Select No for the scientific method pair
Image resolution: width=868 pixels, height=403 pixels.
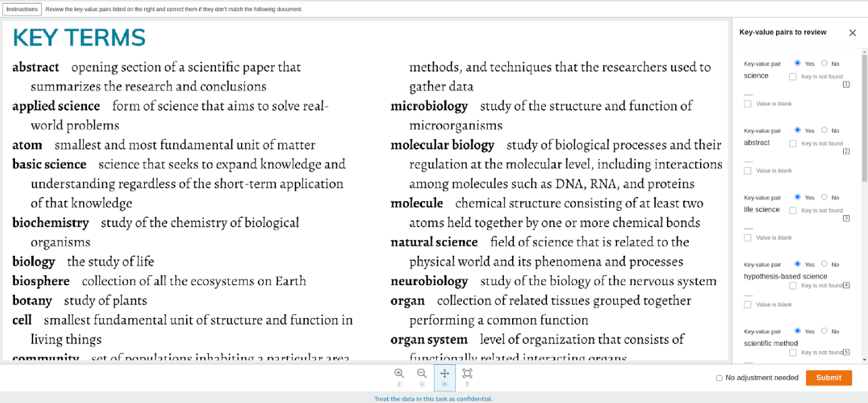[x=824, y=331]
